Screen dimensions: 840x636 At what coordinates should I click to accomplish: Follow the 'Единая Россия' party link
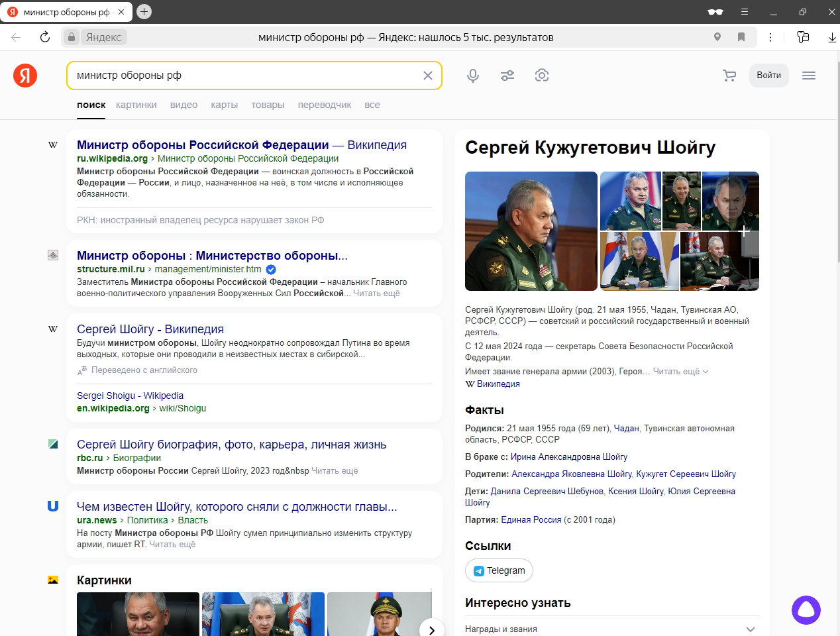pos(531,520)
